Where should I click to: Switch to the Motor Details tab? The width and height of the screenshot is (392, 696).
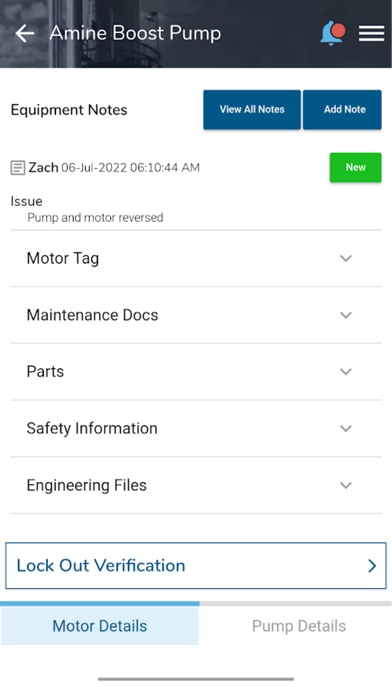tap(99, 625)
